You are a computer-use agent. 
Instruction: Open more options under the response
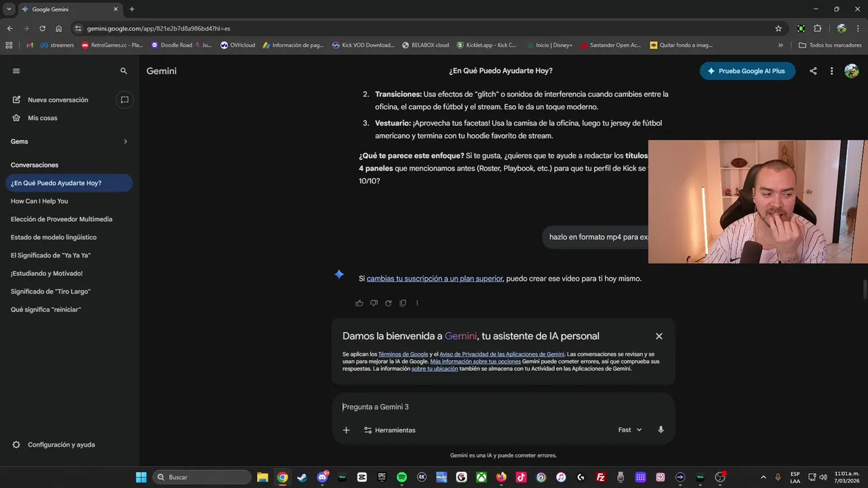tap(417, 303)
